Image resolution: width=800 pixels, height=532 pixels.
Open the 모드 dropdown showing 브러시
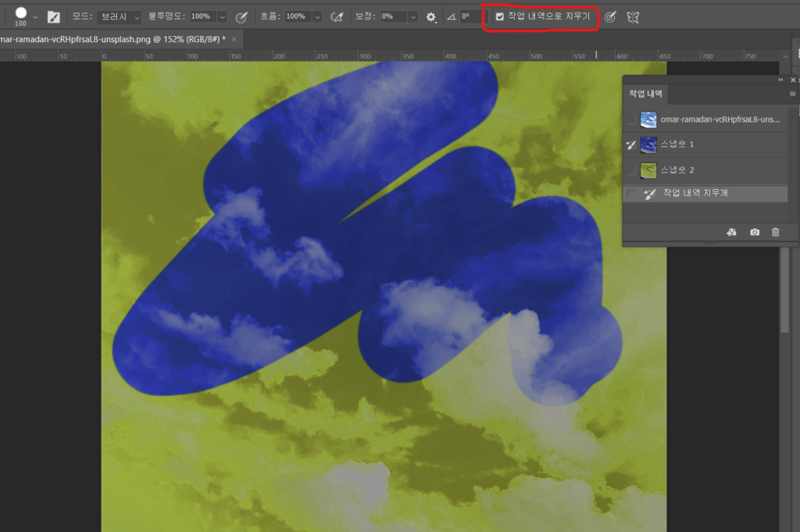click(119, 16)
